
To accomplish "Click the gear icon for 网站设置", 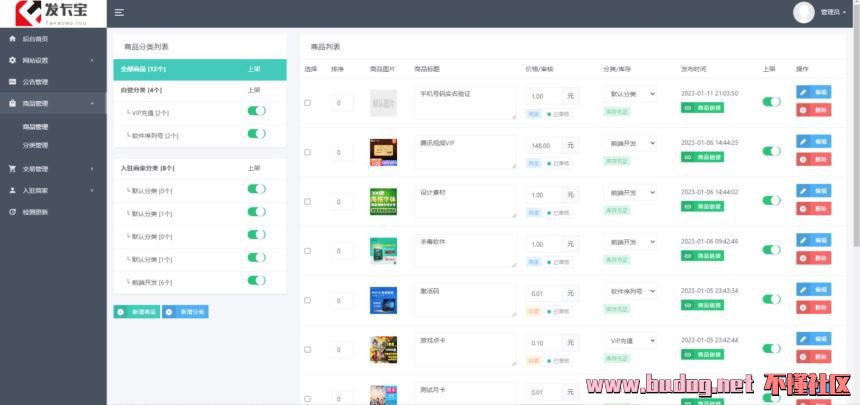I will (x=12, y=61).
